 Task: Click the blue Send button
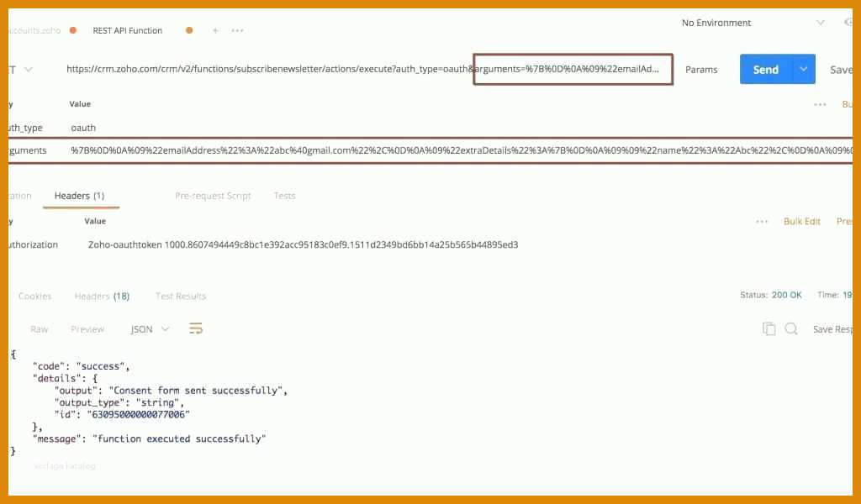[x=766, y=69]
